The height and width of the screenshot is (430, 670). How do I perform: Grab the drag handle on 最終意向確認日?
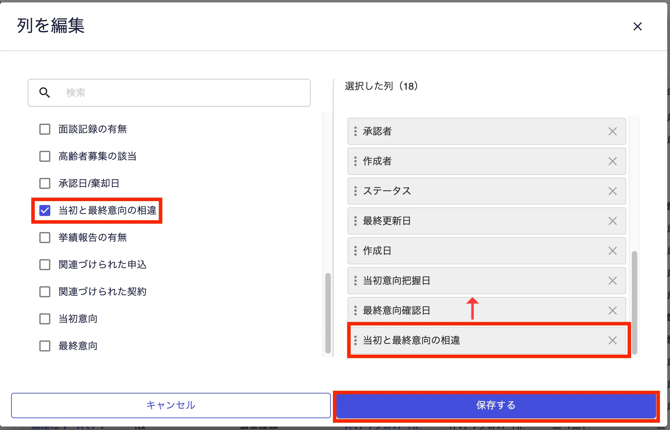[355, 311]
